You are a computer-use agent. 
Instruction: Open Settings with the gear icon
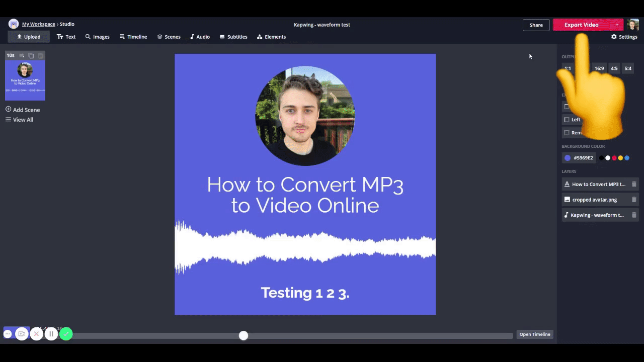(x=624, y=37)
